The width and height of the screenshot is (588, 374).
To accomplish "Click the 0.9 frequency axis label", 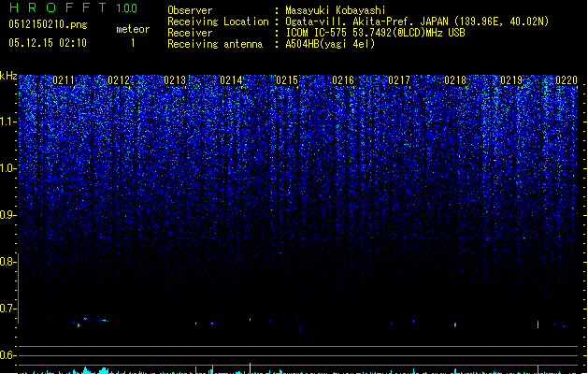I will point(7,215).
